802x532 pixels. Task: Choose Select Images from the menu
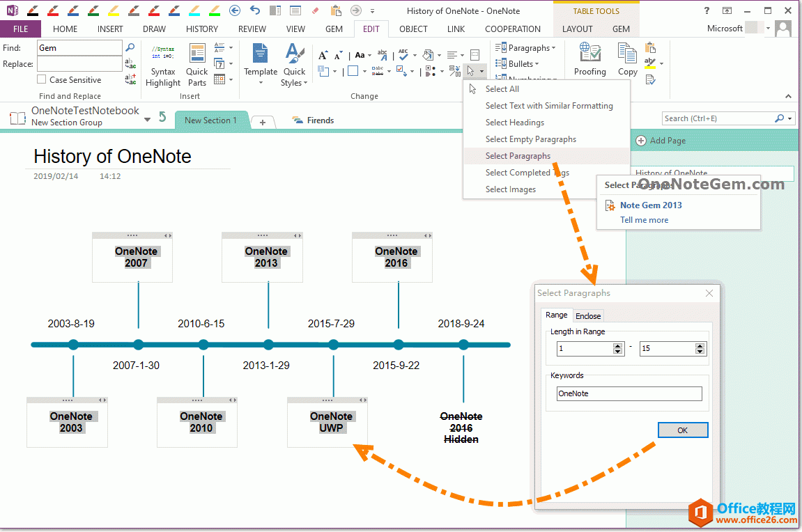[546, 189]
